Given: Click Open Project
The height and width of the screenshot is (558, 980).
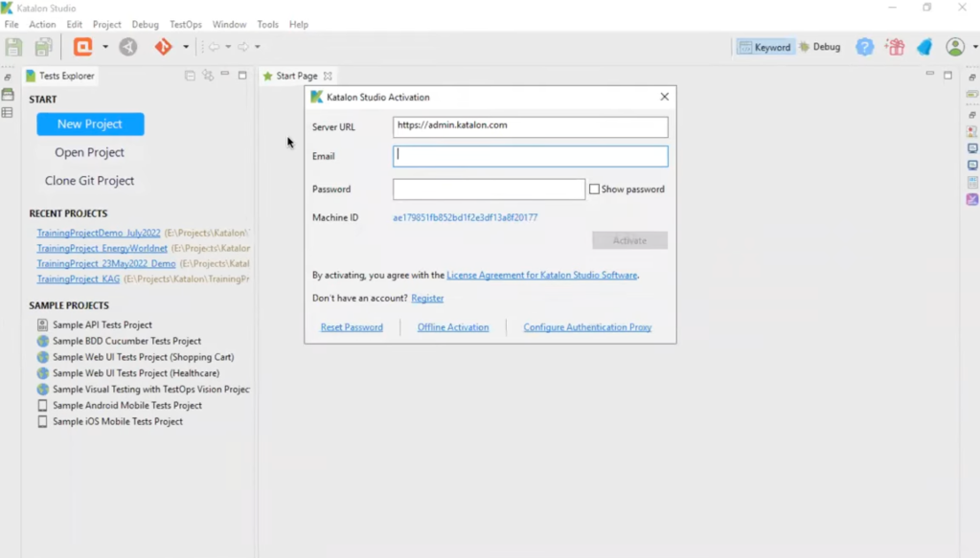Looking at the screenshot, I should (x=89, y=152).
